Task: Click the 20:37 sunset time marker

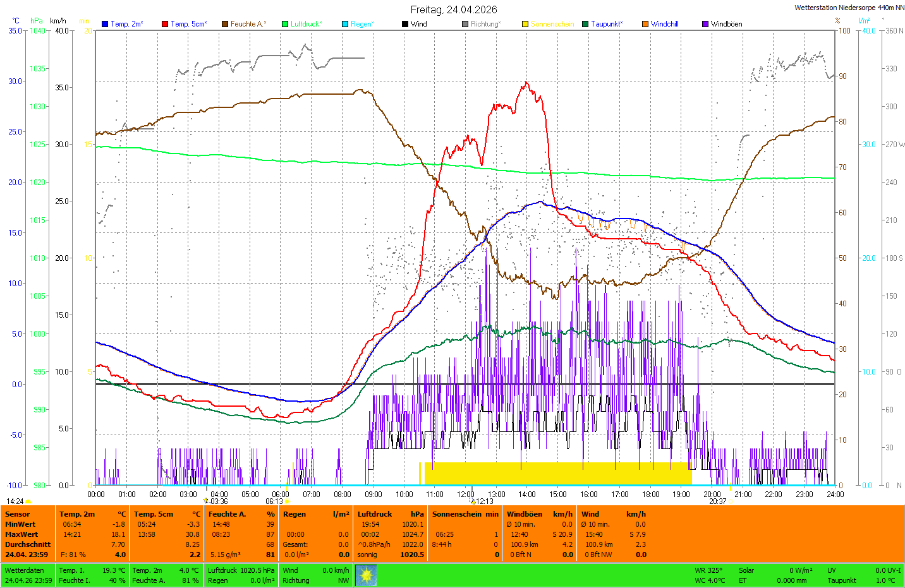Action: pyautogui.click(x=717, y=501)
